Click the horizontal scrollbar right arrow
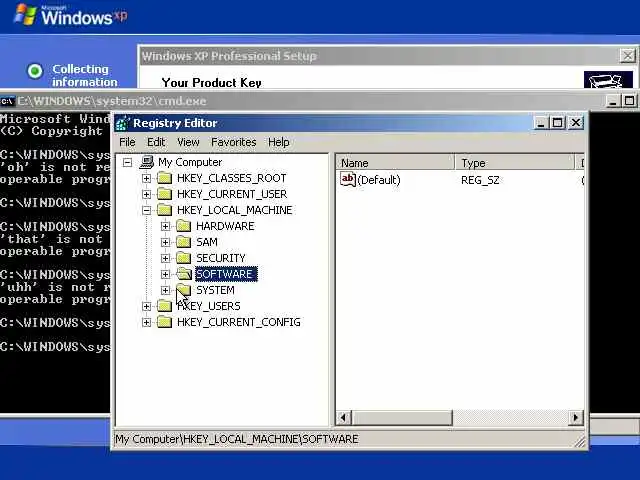The height and width of the screenshot is (480, 640). pos(576,418)
